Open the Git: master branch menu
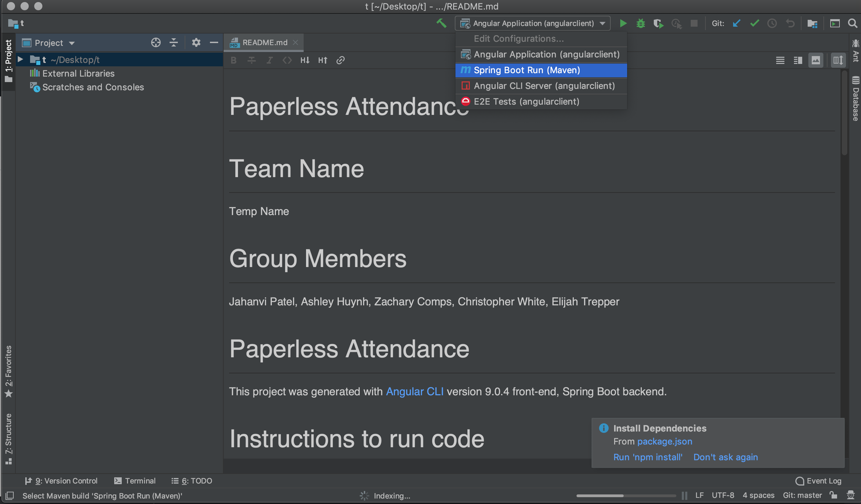The image size is (861, 504). click(x=802, y=495)
